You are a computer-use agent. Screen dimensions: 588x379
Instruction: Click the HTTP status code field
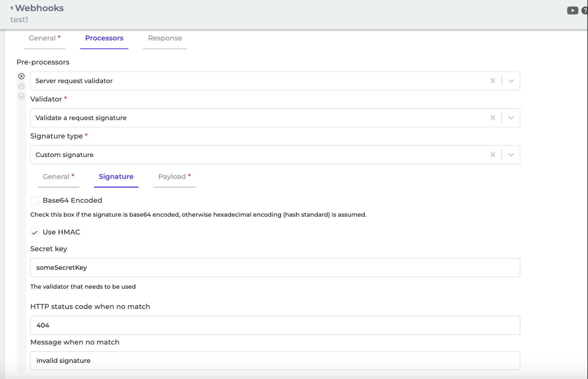click(275, 325)
